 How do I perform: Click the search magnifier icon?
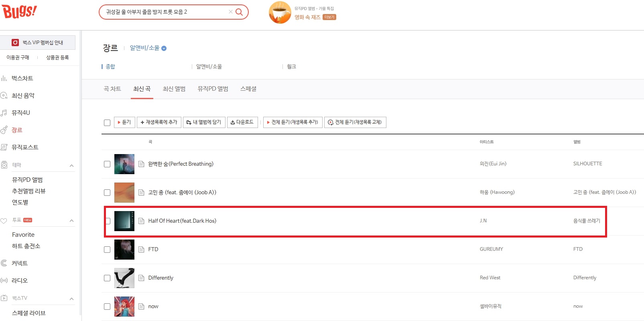(x=239, y=12)
